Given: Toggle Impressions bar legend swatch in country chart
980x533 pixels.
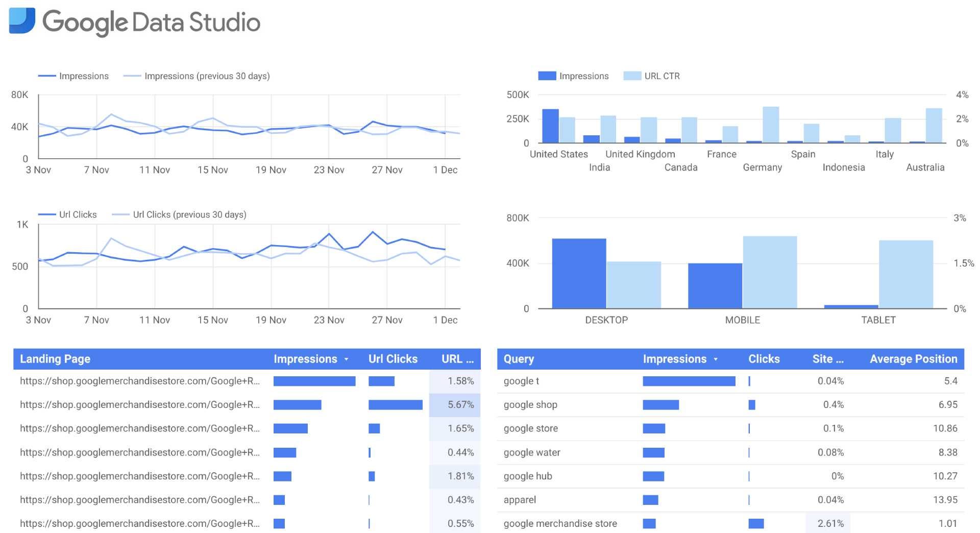Looking at the screenshot, I should pos(547,76).
